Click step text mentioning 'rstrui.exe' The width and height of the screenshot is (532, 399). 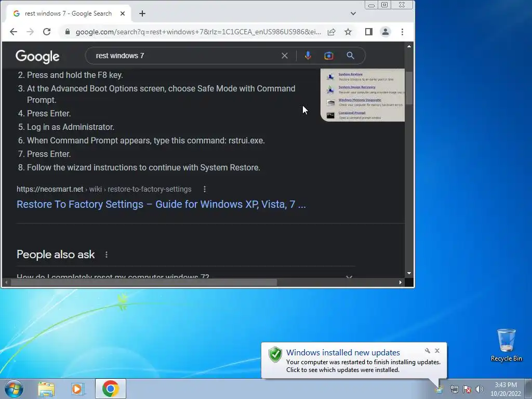(x=145, y=140)
